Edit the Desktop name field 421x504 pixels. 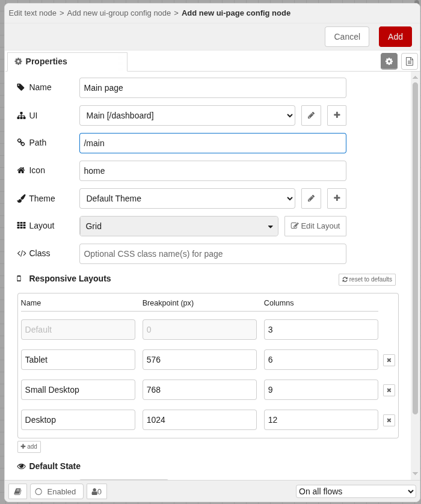78,420
